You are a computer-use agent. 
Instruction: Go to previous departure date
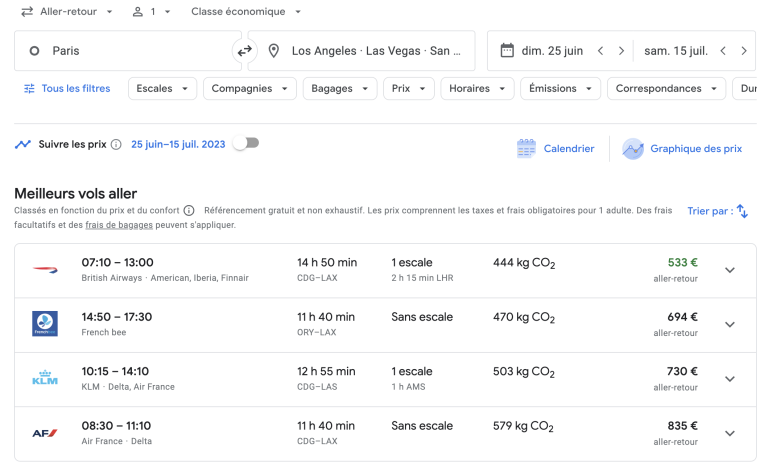tap(600, 50)
